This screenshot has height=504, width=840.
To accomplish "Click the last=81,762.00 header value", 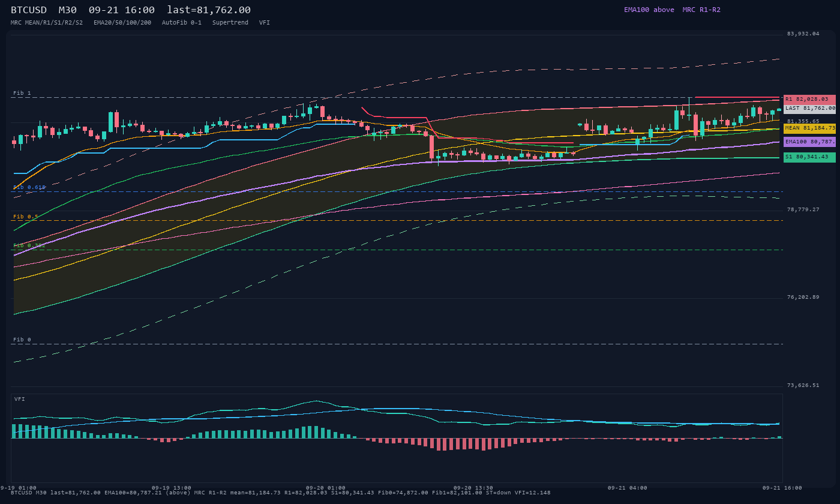I will point(209,10).
